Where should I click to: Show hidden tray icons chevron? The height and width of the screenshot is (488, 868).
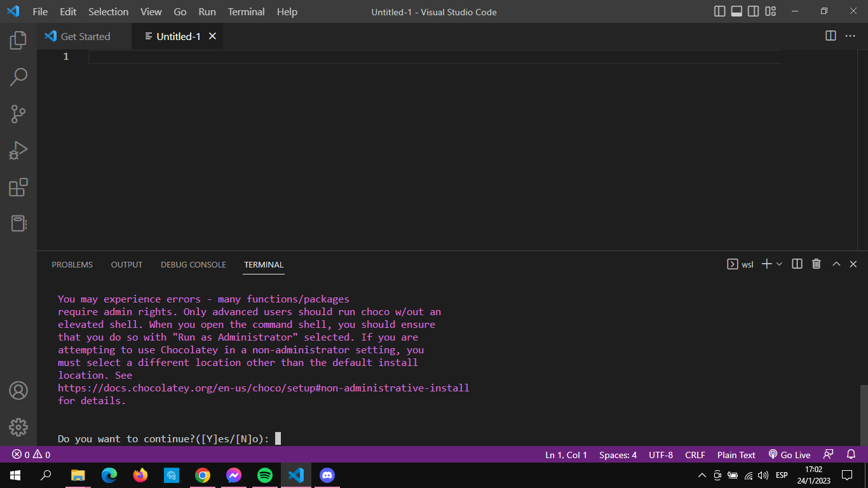point(702,475)
